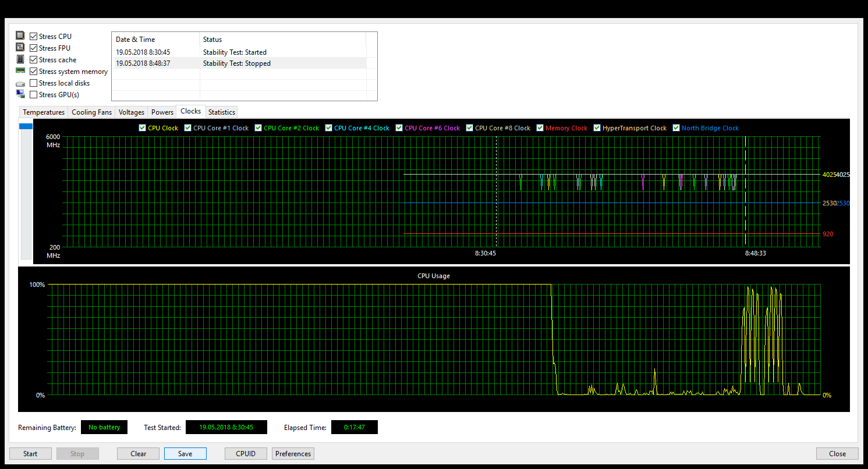The image size is (868, 469).
Task: Toggle the North Bridge Clock checkbox
Action: [x=676, y=128]
